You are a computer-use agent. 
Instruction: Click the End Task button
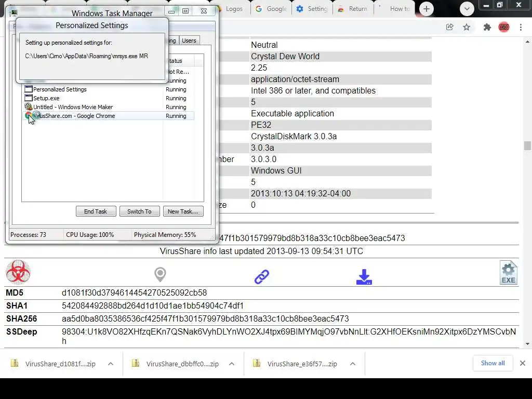tap(96, 211)
